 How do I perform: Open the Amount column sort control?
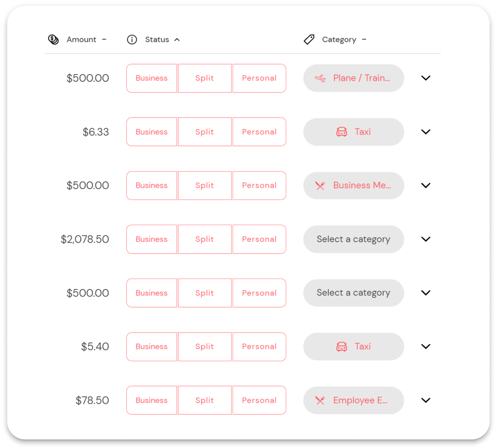(x=104, y=40)
